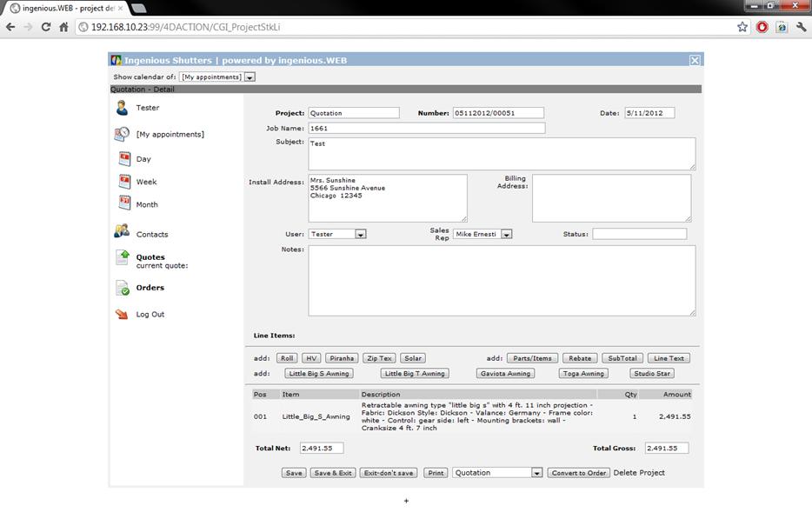This screenshot has width=812, height=519.
Task: Click the Tester user icon in sidebar
Action: pyautogui.click(x=122, y=108)
